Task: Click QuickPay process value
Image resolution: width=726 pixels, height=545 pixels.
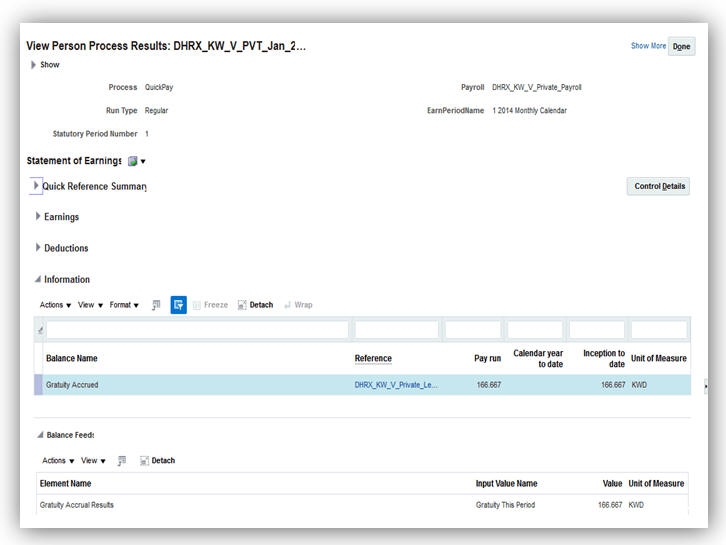Action: 159,87
